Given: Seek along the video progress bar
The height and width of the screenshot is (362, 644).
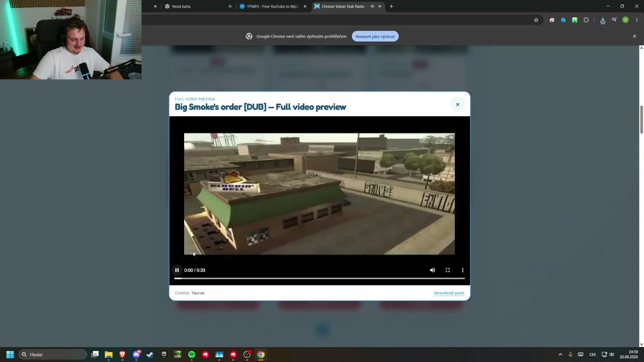Looking at the screenshot, I should [319, 278].
